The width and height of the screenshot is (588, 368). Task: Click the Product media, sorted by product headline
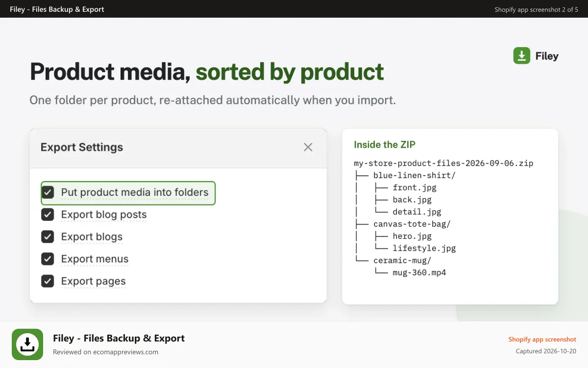207,72
